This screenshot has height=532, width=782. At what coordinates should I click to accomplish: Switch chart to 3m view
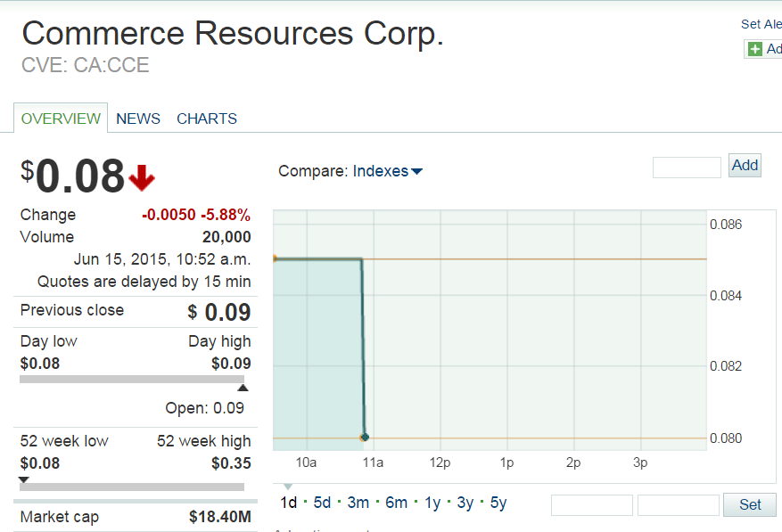tap(358, 503)
